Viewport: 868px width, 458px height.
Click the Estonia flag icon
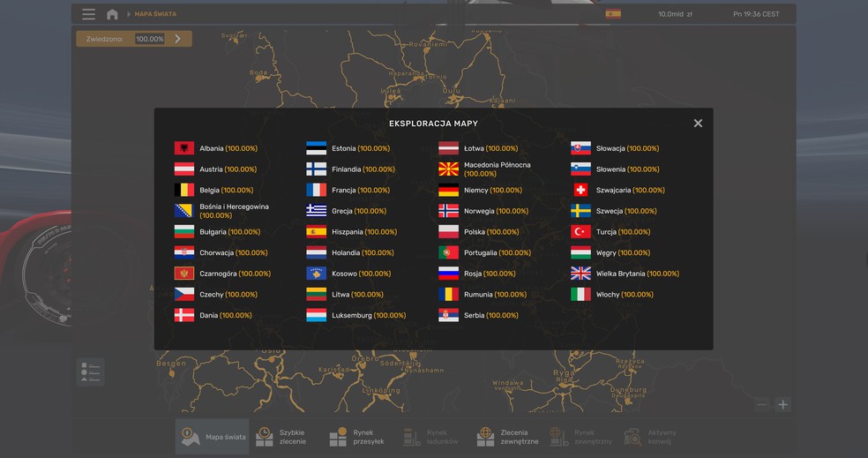tap(317, 148)
